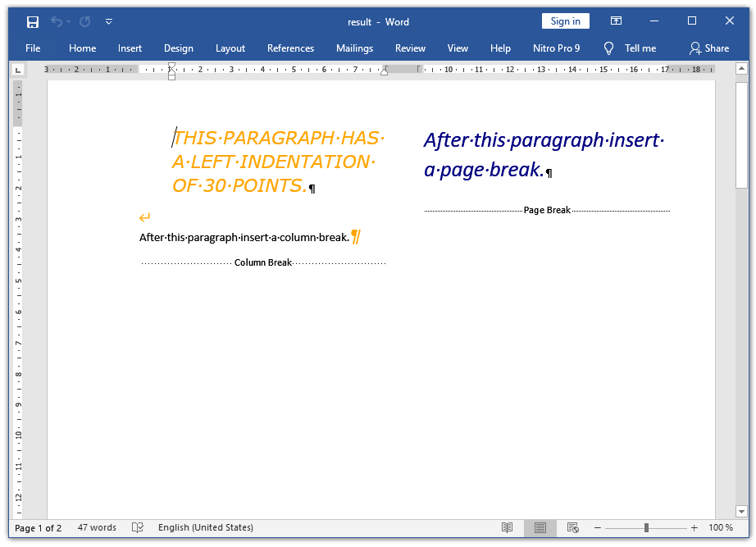The height and width of the screenshot is (547, 756).
Task: Open the zoom level 100% dialog
Action: coord(720,528)
